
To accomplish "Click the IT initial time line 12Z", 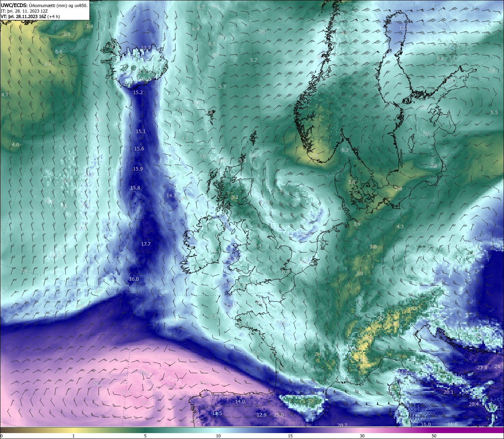I will 24,11.
